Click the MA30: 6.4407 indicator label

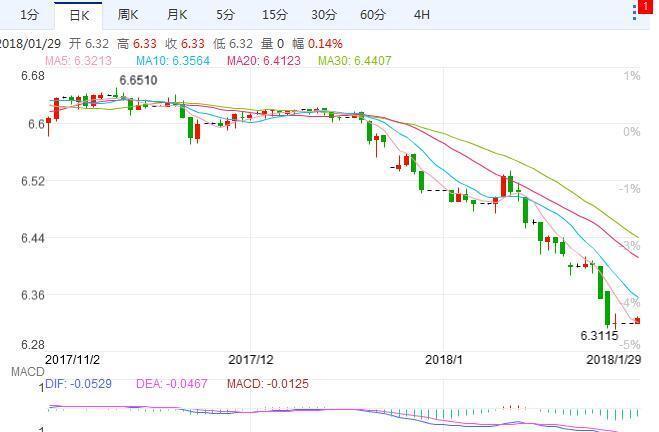pyautogui.click(x=355, y=61)
